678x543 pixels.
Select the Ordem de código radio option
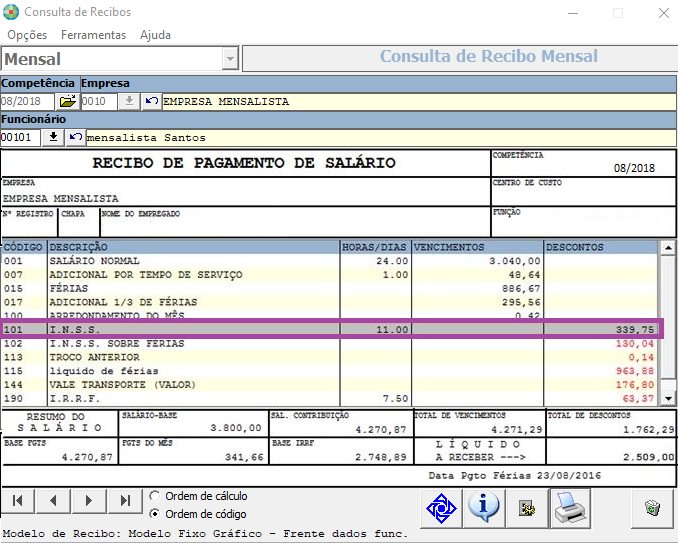tap(154, 514)
